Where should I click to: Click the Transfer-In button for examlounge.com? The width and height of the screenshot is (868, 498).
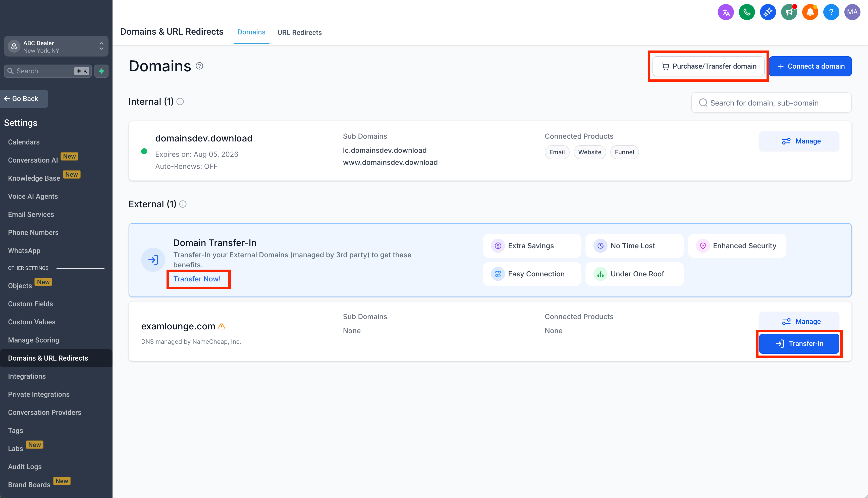pos(799,343)
